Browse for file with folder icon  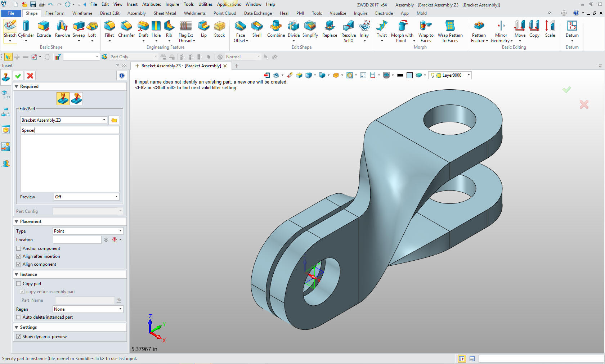click(114, 120)
